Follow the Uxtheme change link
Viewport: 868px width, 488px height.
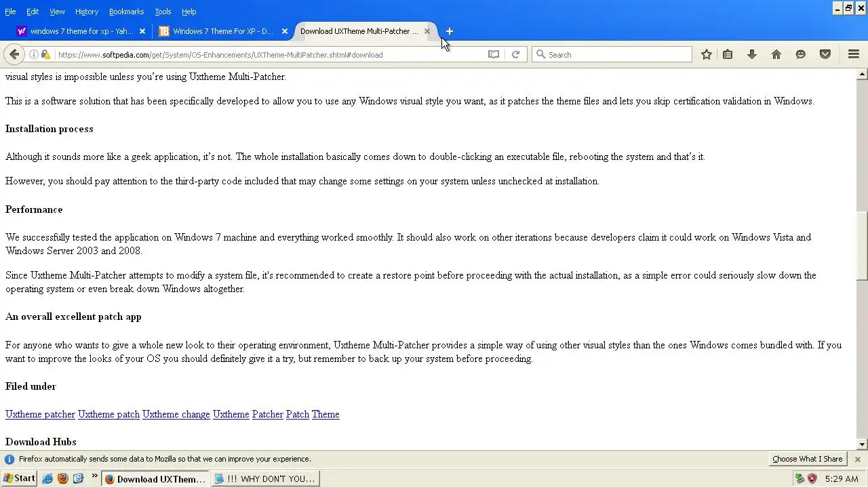(176, 414)
